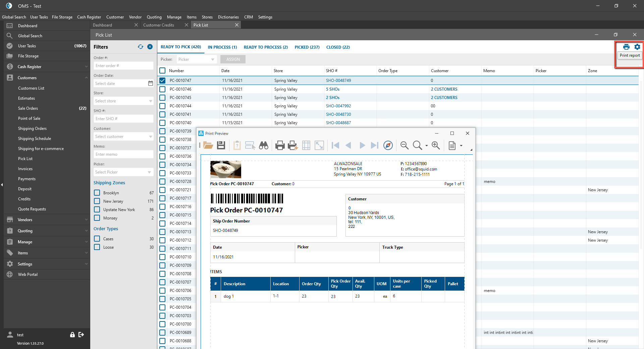Viewport: 644px width, 349px height.
Task: Open the Picker dropdown next to Assign
Action: [197, 59]
